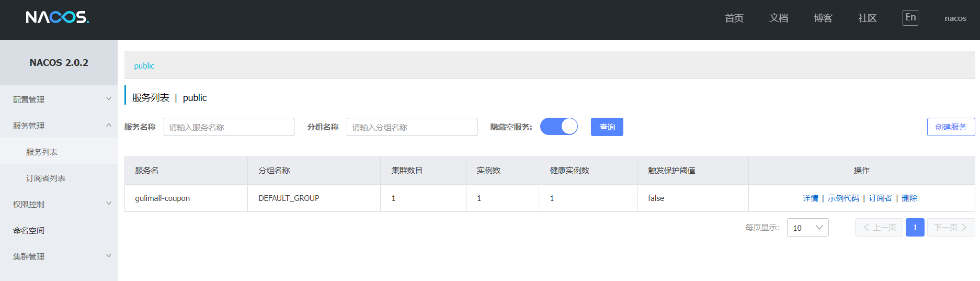Click the 创建服务 button
The width and height of the screenshot is (980, 281).
(x=951, y=127)
